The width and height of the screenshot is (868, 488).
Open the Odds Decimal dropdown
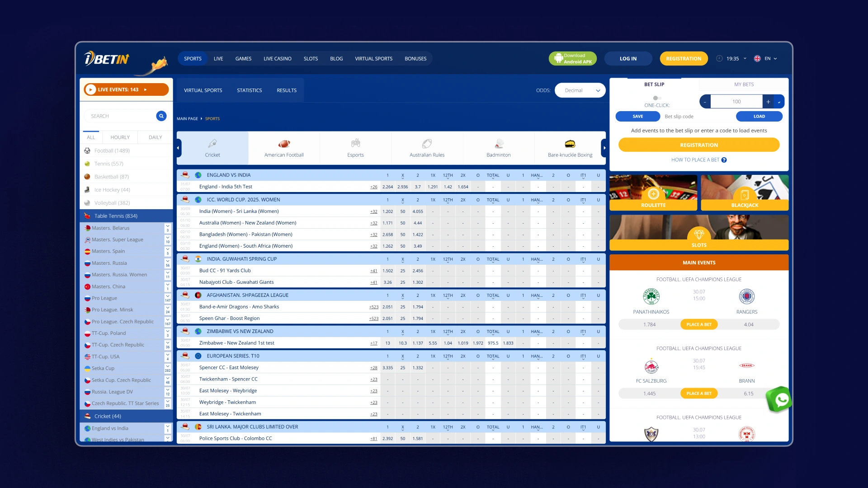click(x=580, y=90)
